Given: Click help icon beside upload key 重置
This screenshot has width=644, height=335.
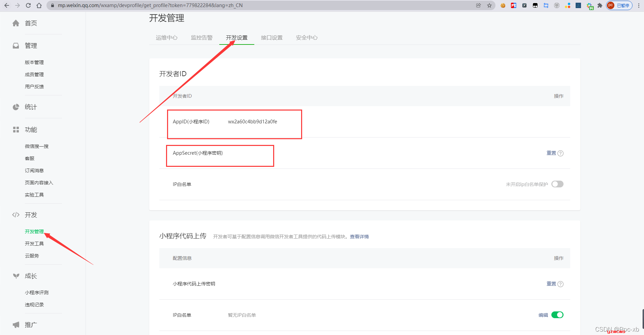Looking at the screenshot, I should point(560,284).
